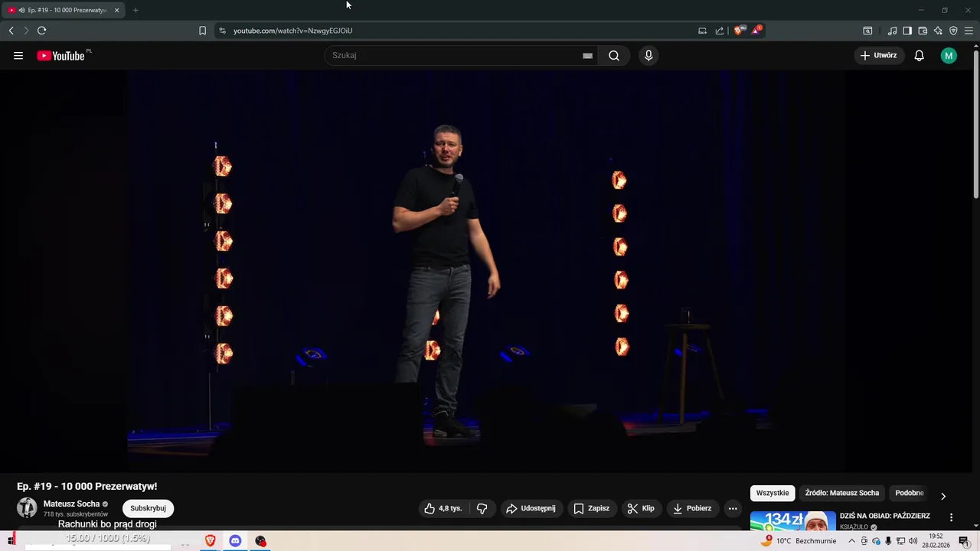
Task: Open the YouTube hamburger guide menu
Action: [18, 55]
